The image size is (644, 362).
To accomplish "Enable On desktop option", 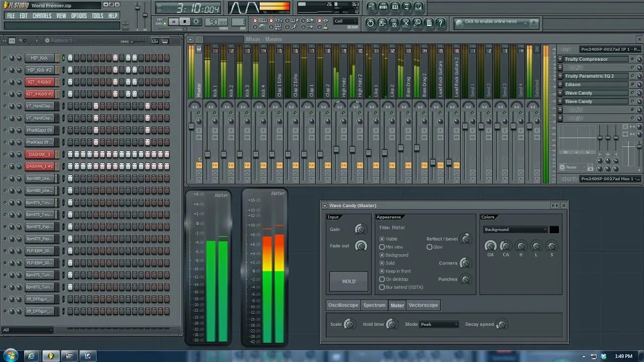I will coord(382,280).
